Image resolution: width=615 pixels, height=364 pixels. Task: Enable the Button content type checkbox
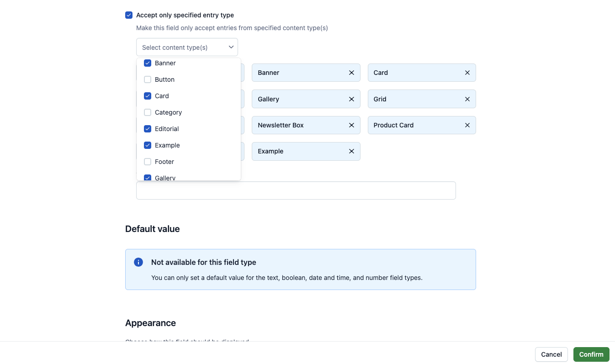(x=148, y=79)
